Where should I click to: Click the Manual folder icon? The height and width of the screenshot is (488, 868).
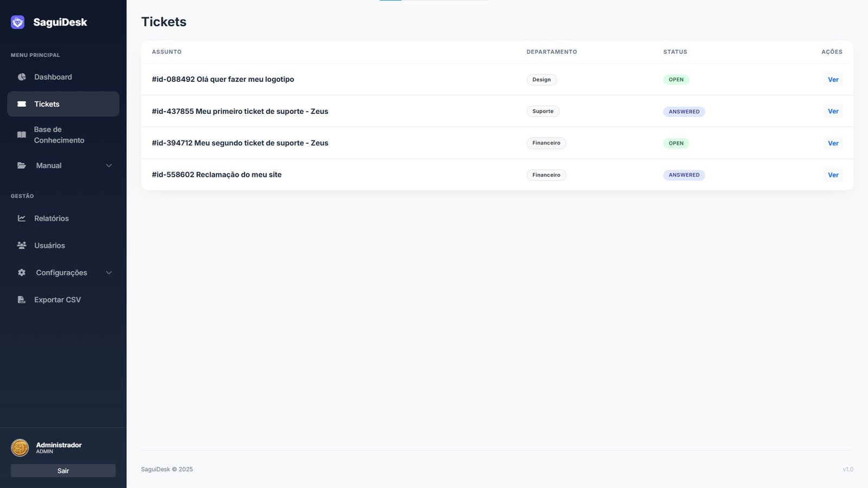pyautogui.click(x=22, y=165)
